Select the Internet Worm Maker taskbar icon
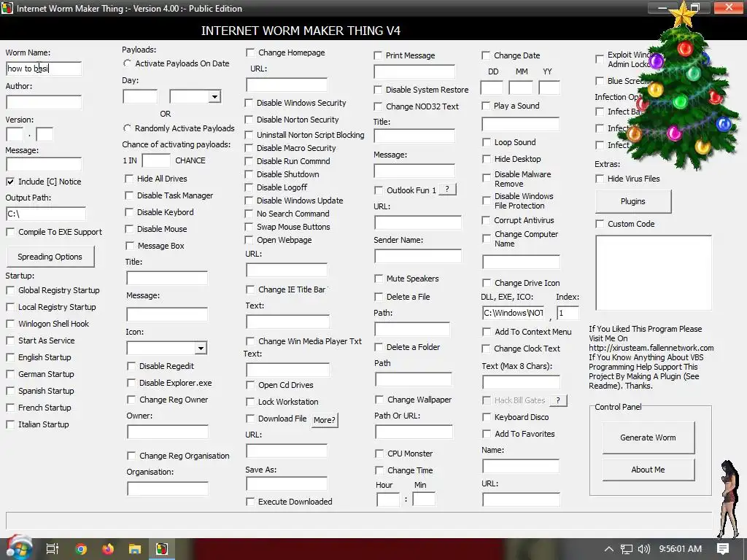Screen dimensions: 747x560 point(162,549)
